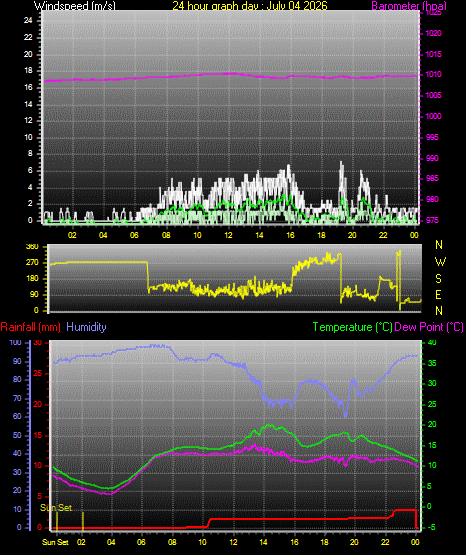The image size is (466, 555).
Task: Click the Windspeed (m/s) axis title
Action: [x=75, y=5]
